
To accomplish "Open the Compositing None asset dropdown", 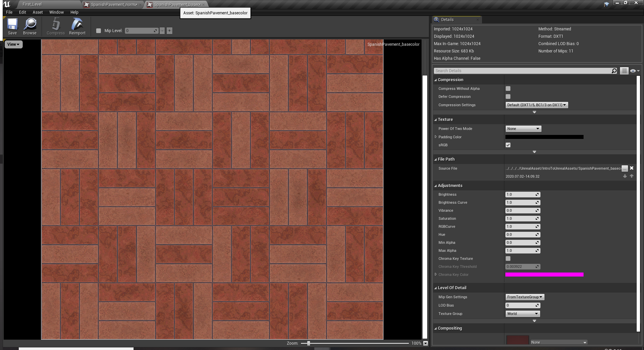I will click(559, 342).
